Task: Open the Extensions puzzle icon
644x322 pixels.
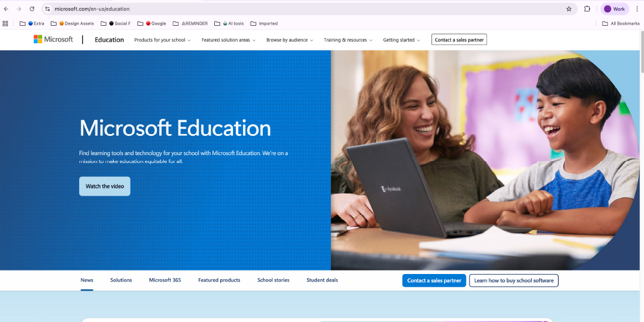Action: [587, 9]
